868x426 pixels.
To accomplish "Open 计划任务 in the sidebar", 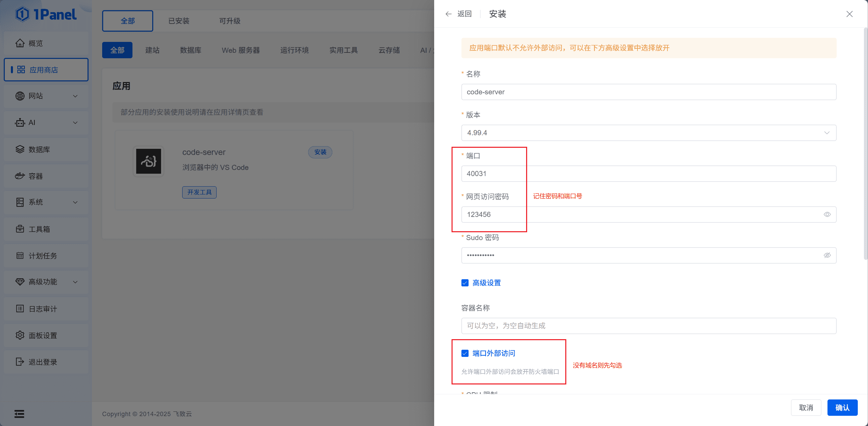I will coord(46,255).
